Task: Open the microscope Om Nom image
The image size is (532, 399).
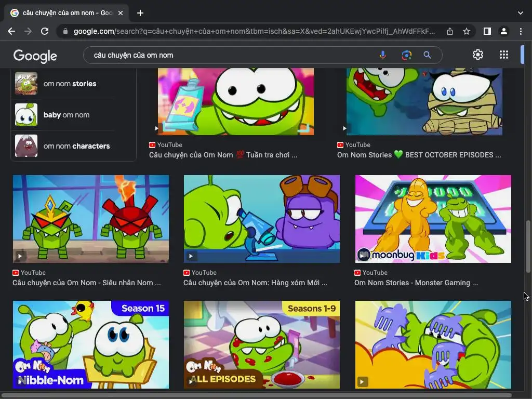Action: pos(262,219)
